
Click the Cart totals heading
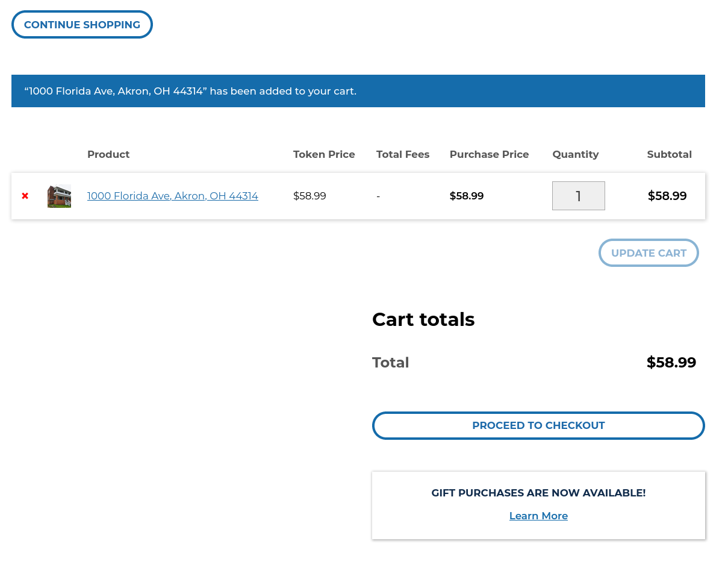tap(423, 319)
